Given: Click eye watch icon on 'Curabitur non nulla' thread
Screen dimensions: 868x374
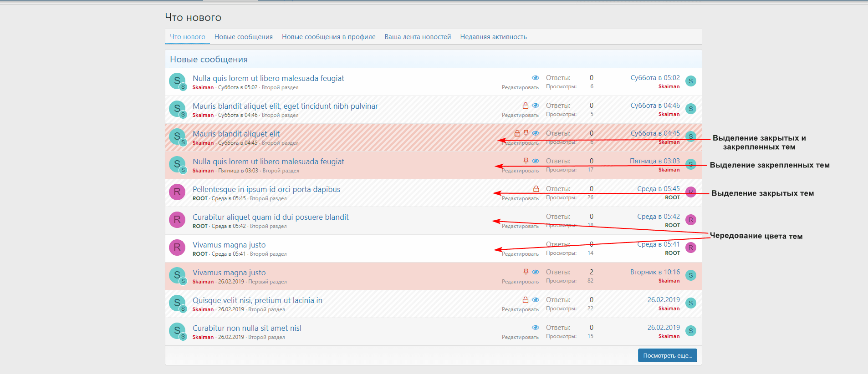Looking at the screenshot, I should [x=536, y=328].
